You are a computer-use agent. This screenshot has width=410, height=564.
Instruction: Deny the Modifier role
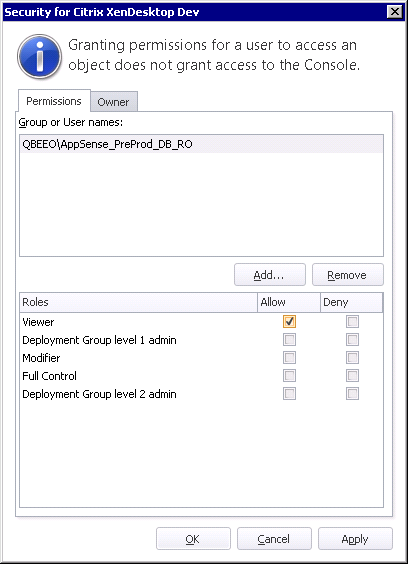352,358
